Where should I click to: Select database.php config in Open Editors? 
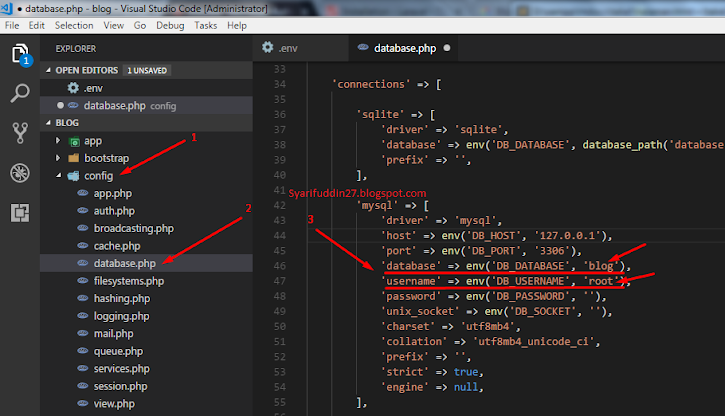(x=146, y=105)
